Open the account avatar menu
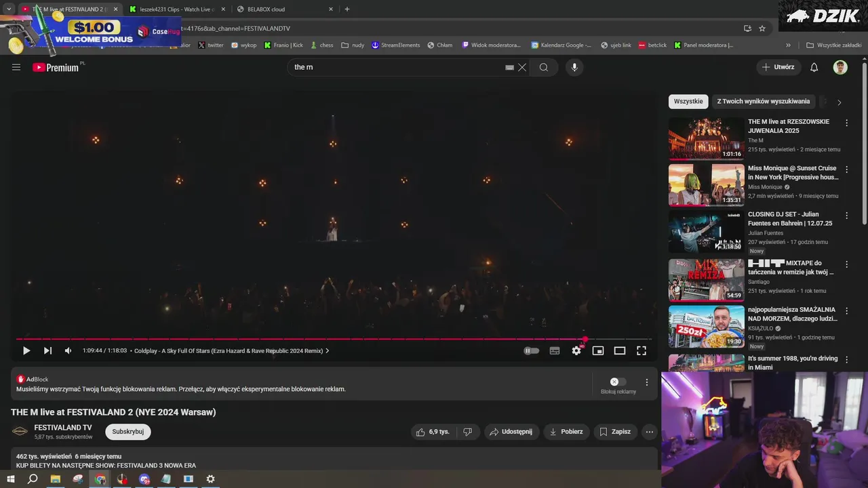The width and height of the screenshot is (868, 488). click(x=840, y=67)
